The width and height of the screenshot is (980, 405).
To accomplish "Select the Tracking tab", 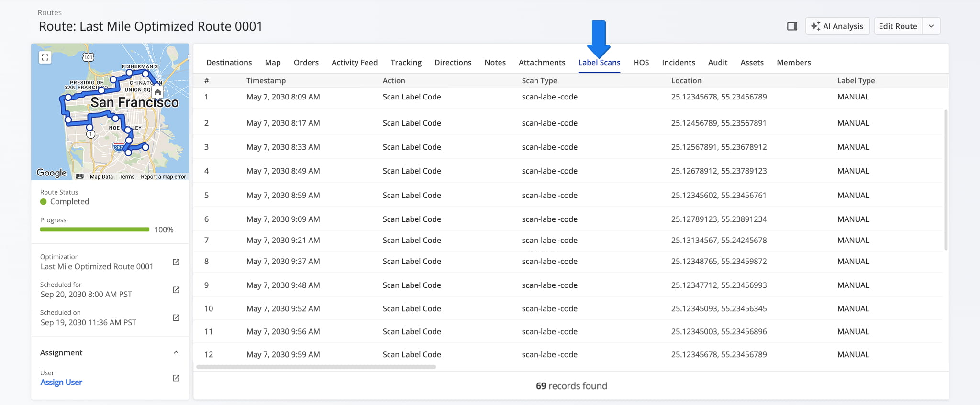I will click(x=406, y=62).
